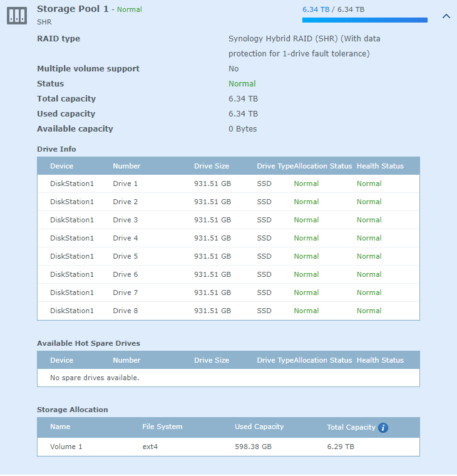Select the Drive 4 row
This screenshot has width=457, height=476.
228,238
